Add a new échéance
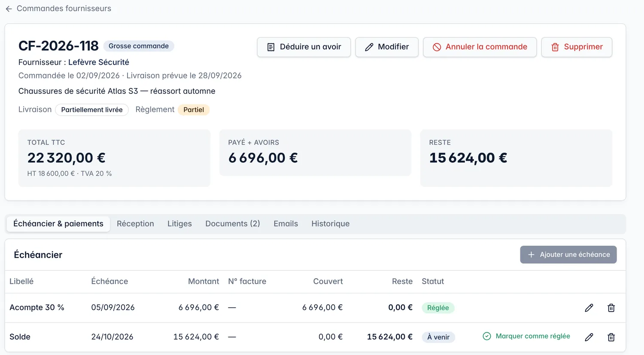Viewport: 644px width, 355px height. coord(568,255)
